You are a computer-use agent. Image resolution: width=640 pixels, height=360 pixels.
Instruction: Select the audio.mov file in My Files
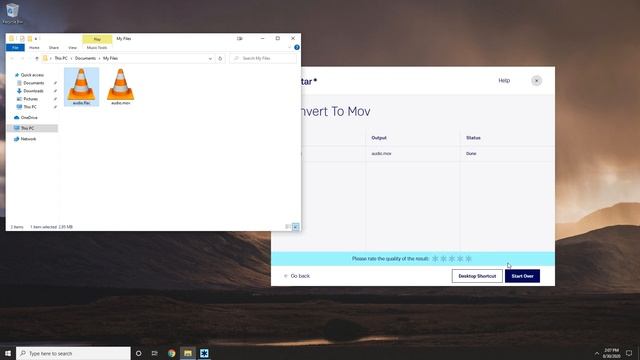pos(120,87)
